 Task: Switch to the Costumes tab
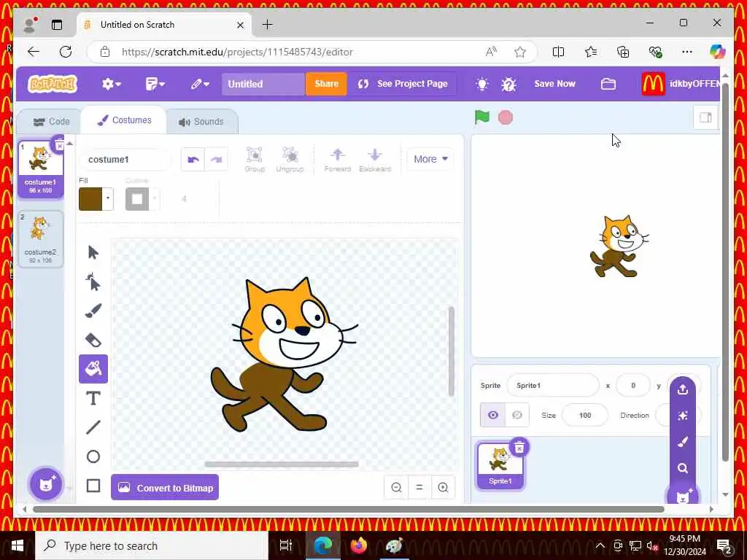click(124, 120)
